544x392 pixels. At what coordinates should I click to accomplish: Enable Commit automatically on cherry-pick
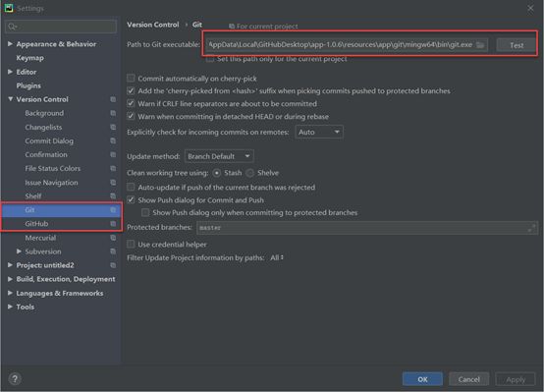click(x=131, y=79)
